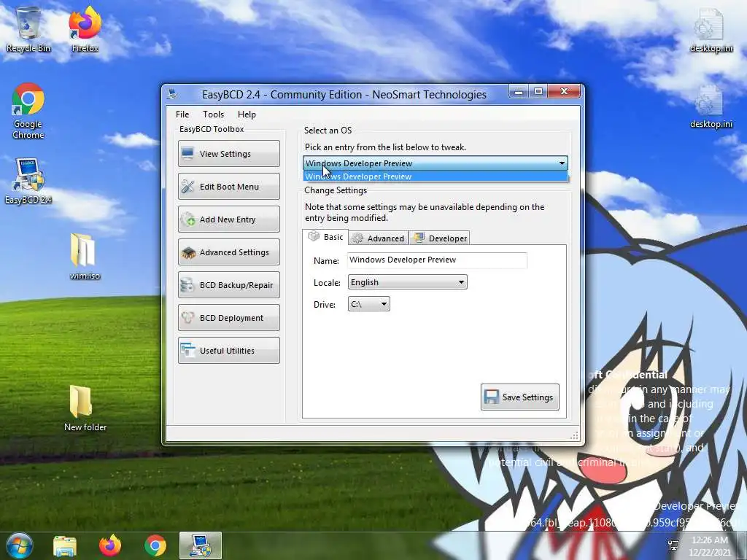Select the lower desktop.ini file icon
Image resolution: width=747 pixels, height=560 pixels.
tap(711, 106)
